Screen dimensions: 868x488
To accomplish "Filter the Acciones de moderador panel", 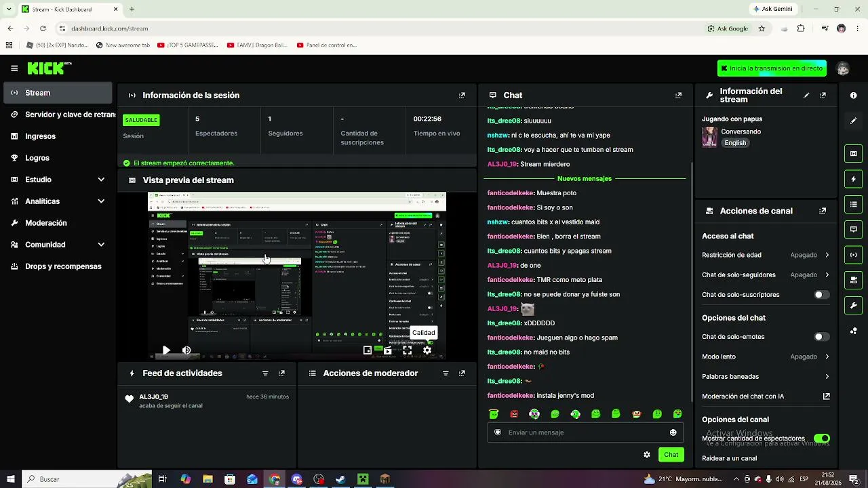I will (446, 373).
